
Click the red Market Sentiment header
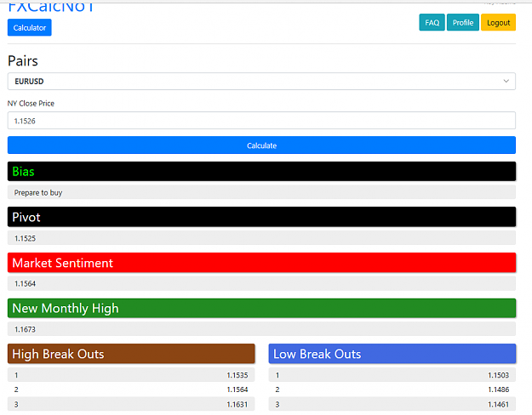(x=261, y=263)
